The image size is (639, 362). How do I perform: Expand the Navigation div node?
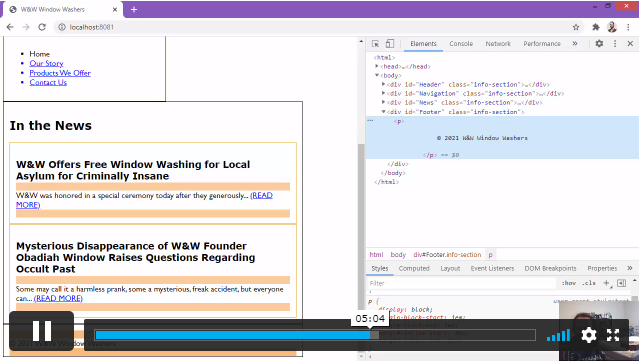[x=383, y=93]
